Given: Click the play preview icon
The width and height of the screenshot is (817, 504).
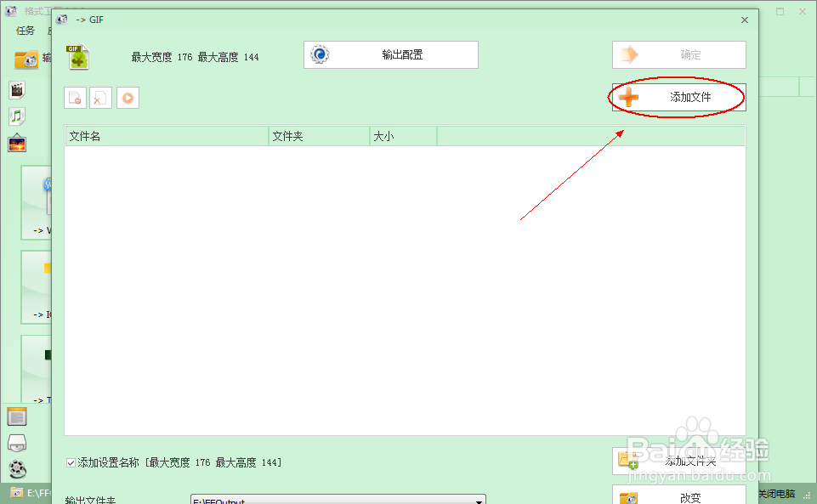Looking at the screenshot, I should tap(128, 98).
